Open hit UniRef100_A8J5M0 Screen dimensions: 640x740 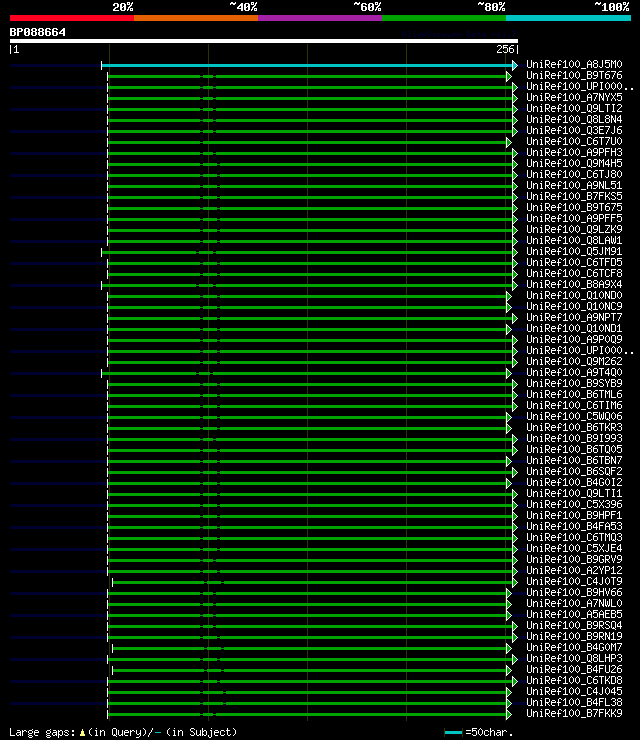coord(574,64)
